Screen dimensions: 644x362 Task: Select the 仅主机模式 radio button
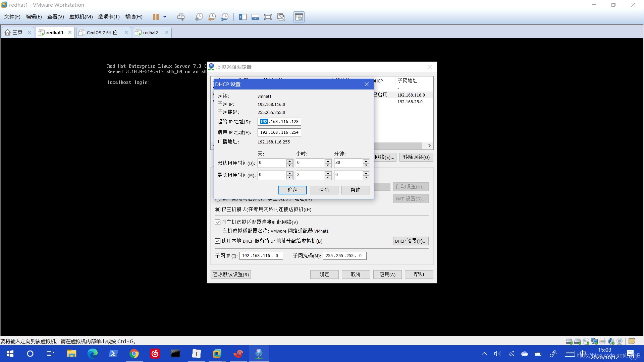(217, 209)
